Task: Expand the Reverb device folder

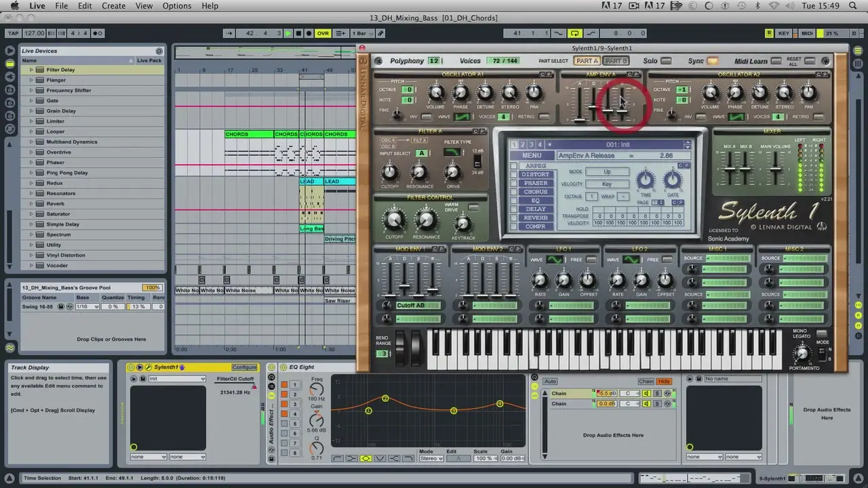Action: pos(31,203)
